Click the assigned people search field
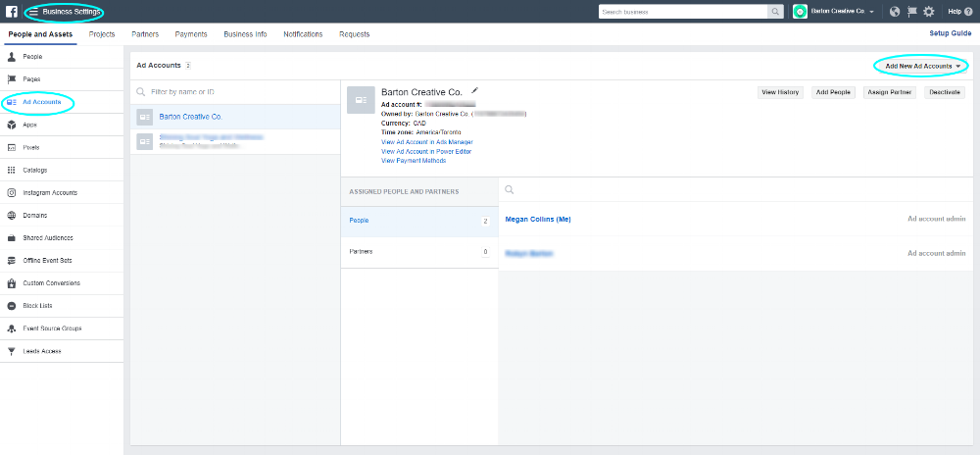The image size is (980, 455). [x=736, y=189]
